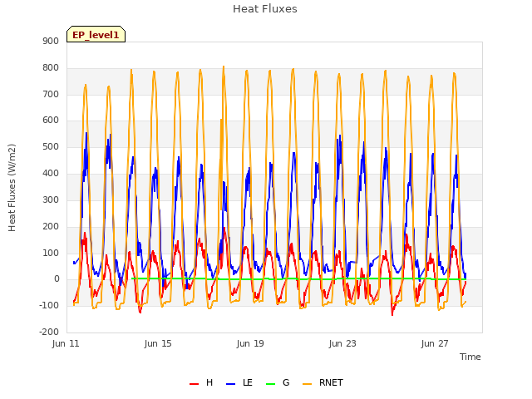This screenshot has height=399, width=532.
Task: Click the Jun 27 axis tick label
Action: pos(435,343)
